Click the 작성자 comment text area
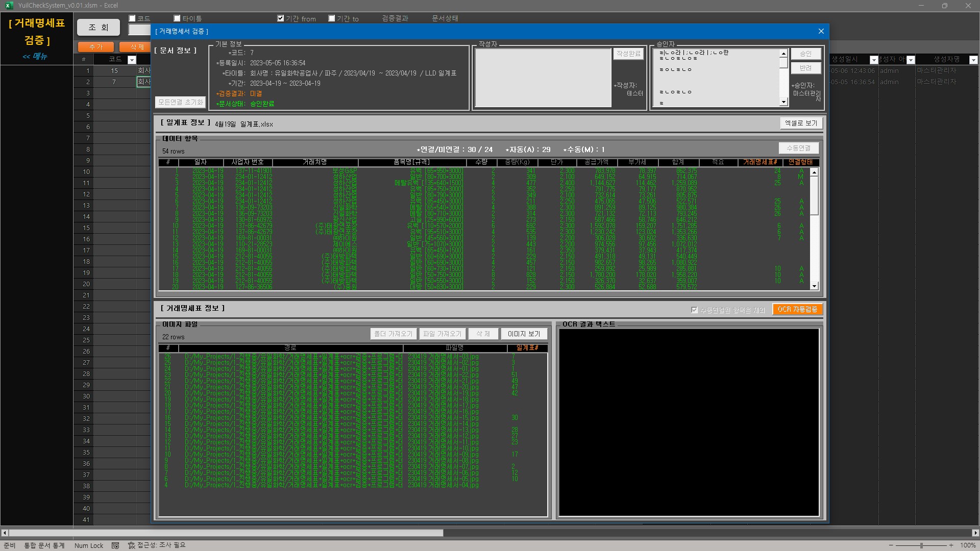Screen dimensions: 980x551 point(543,78)
